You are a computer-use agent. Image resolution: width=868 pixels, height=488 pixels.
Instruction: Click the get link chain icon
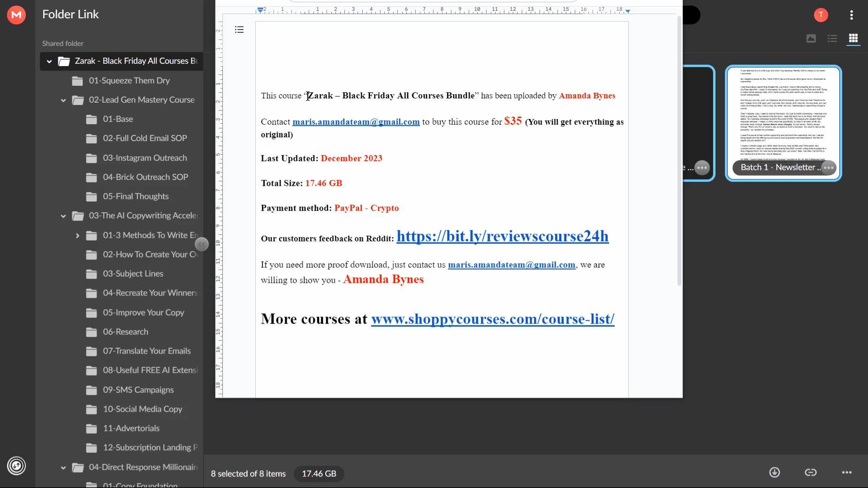click(810, 473)
